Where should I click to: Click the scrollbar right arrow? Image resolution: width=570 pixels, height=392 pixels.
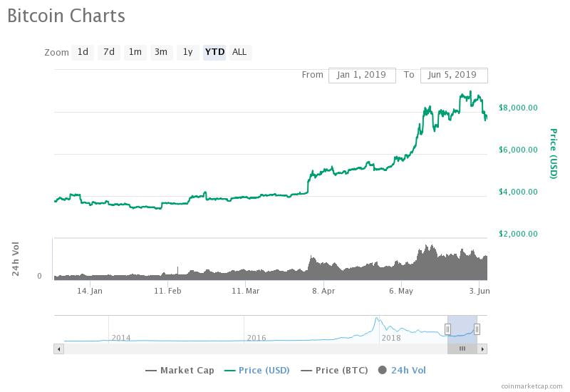(x=482, y=349)
